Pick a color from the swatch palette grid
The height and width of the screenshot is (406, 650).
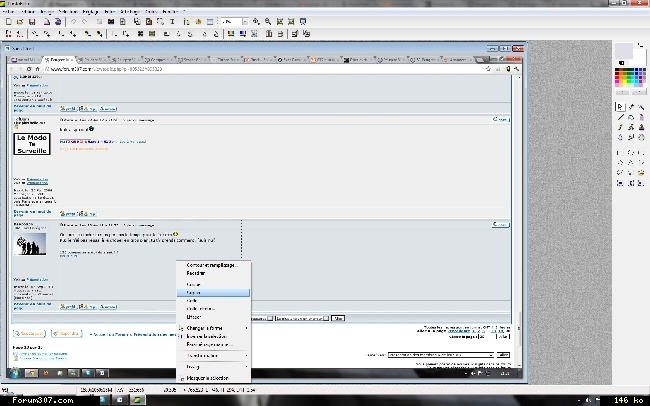tap(628, 78)
